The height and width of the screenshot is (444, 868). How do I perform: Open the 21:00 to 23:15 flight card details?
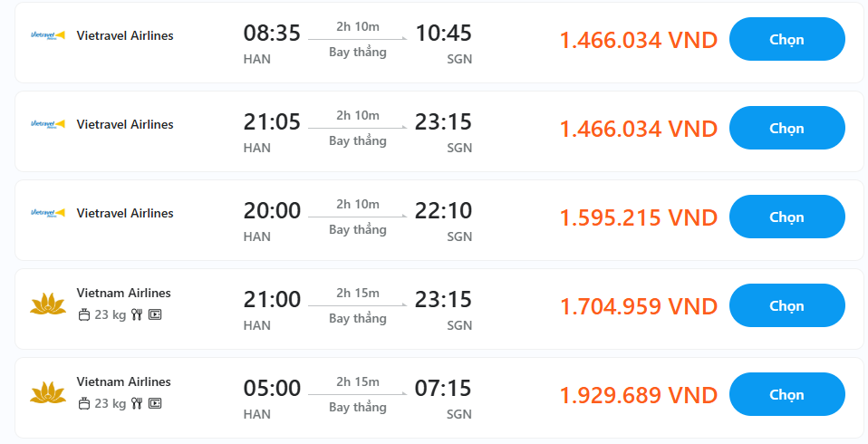click(439, 309)
